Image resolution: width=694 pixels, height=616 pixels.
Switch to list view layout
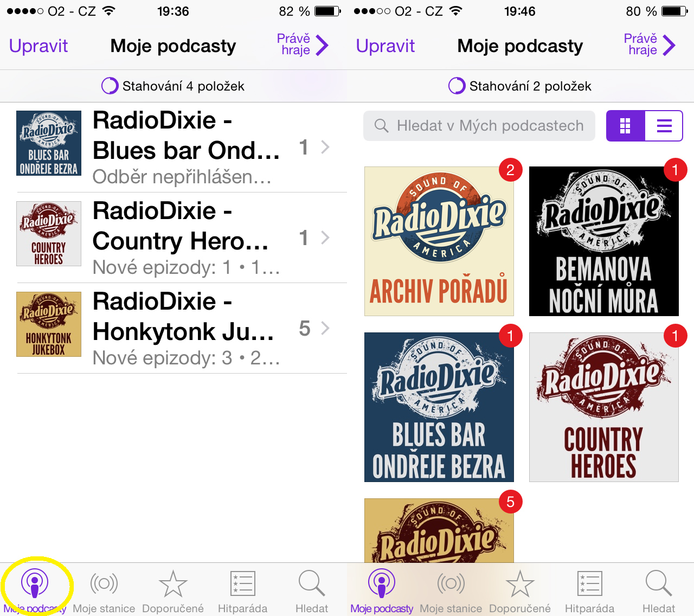point(664,126)
